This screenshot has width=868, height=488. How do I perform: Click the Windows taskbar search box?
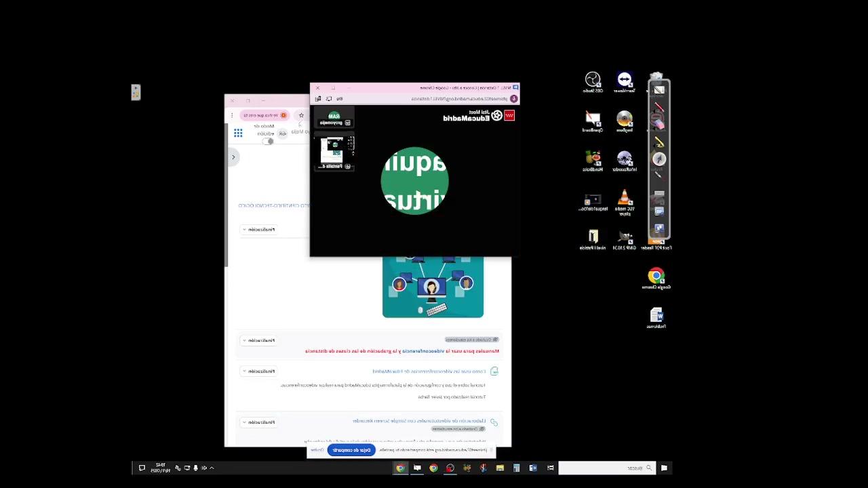click(x=607, y=468)
